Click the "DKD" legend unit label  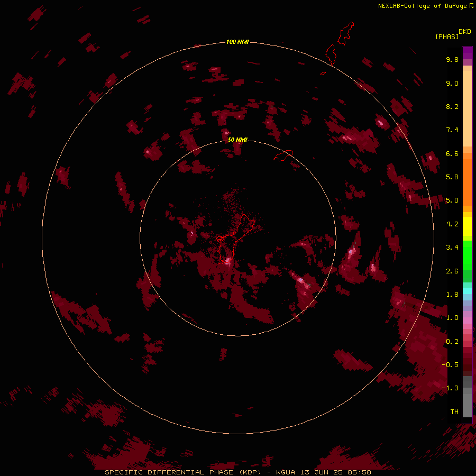click(x=464, y=32)
